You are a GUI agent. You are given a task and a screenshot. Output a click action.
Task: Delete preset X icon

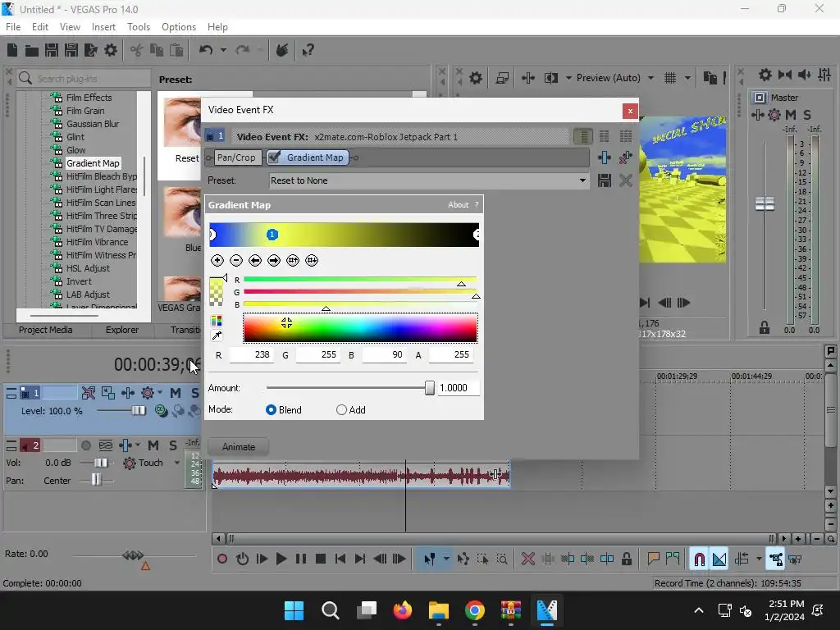click(x=625, y=180)
